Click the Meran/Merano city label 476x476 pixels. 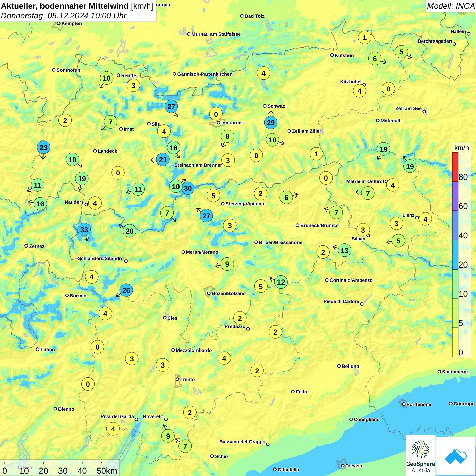coord(202,252)
